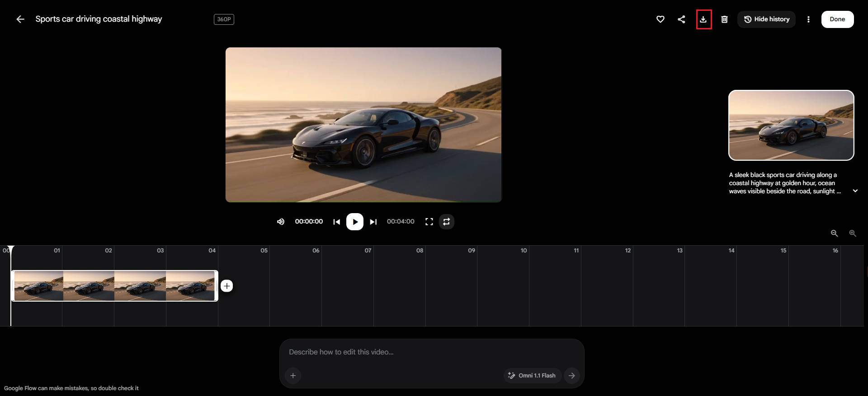Delete the video using the trash icon
This screenshot has height=396, width=868.
(x=724, y=19)
